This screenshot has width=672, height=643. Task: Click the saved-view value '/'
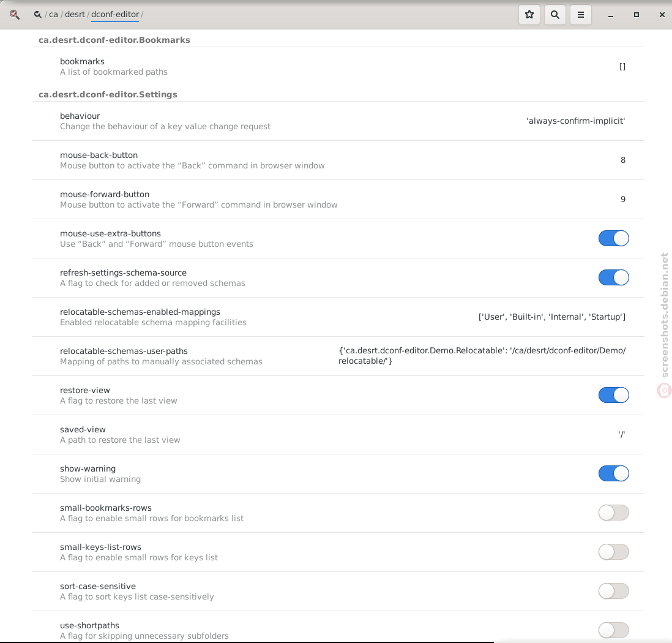click(x=621, y=434)
